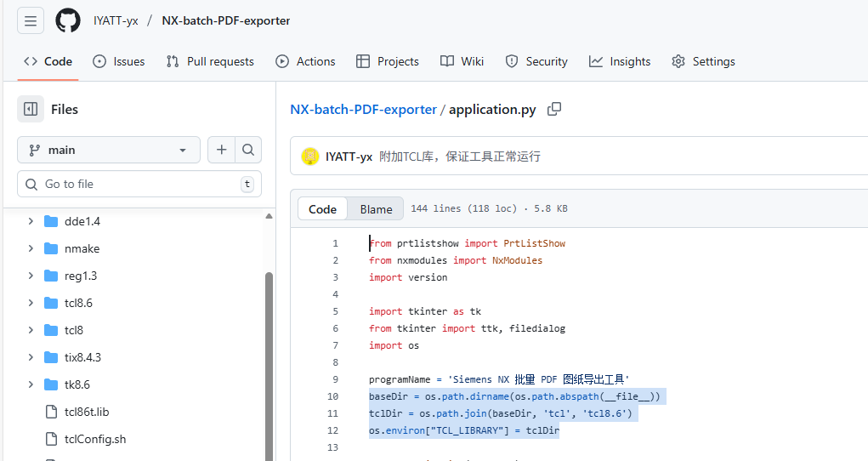Click the NX-batch-PDF-exporter breadcrumb link
The width and height of the screenshot is (868, 461).
click(x=363, y=109)
